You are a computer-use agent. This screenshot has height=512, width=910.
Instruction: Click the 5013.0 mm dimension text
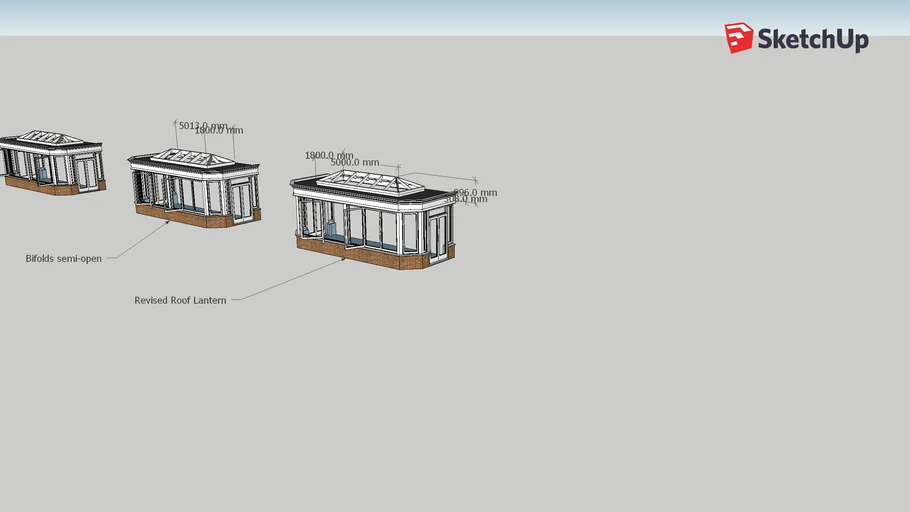(203, 126)
